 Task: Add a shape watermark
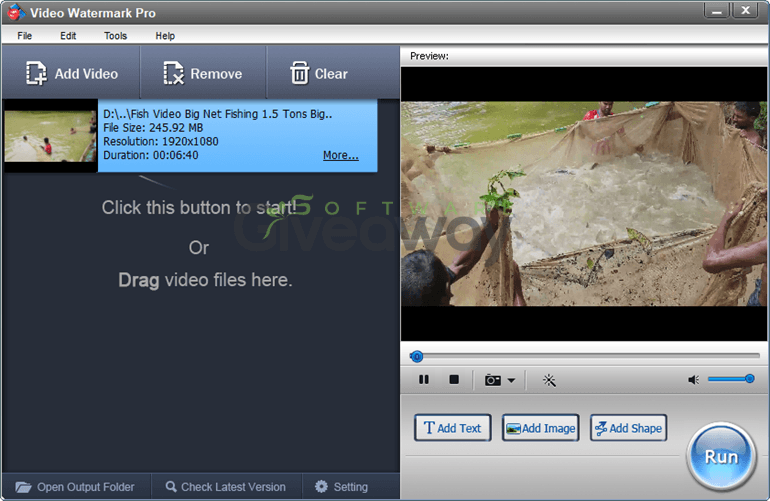coord(628,428)
